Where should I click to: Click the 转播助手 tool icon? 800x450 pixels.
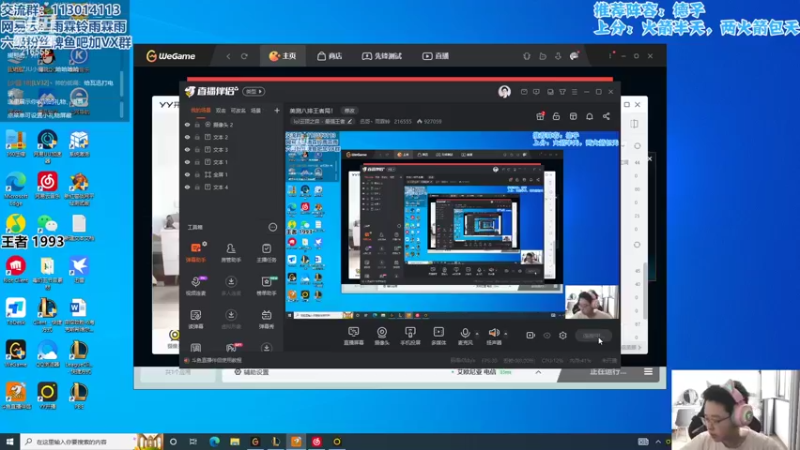pyautogui.click(x=266, y=286)
